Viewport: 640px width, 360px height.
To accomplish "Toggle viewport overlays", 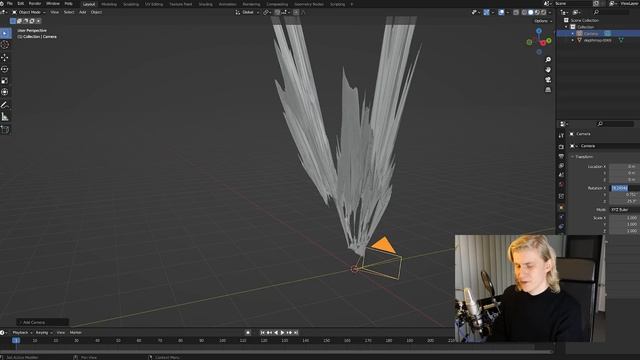I will [x=502, y=12].
